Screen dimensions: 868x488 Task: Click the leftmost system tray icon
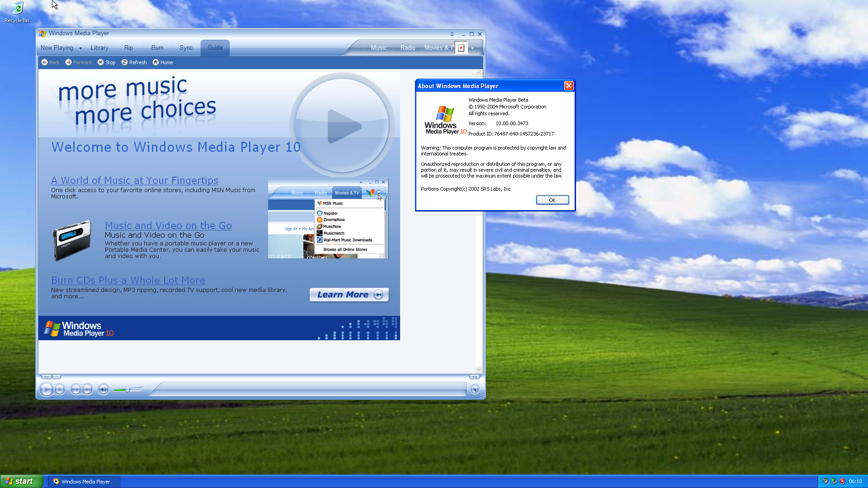tap(826, 481)
